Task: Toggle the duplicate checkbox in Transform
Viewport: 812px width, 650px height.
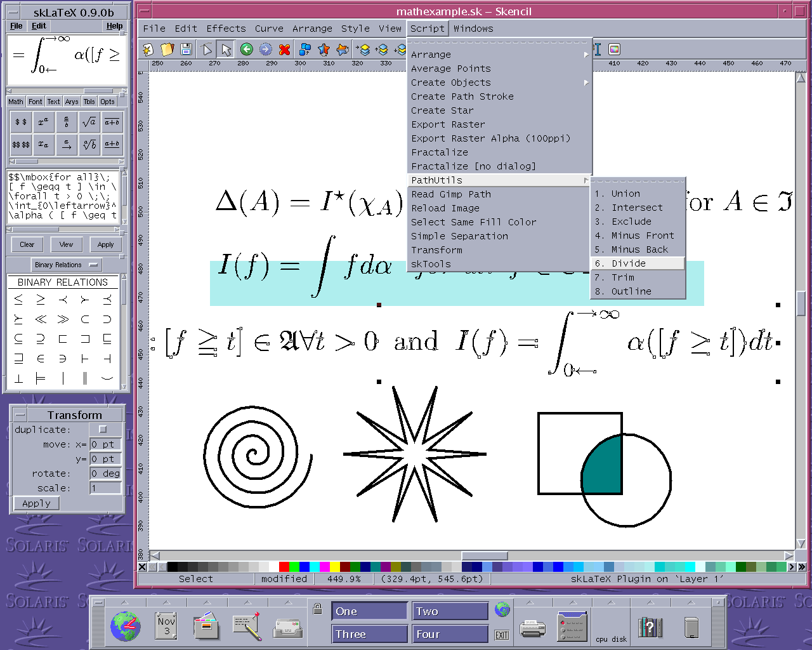Action: (x=103, y=430)
